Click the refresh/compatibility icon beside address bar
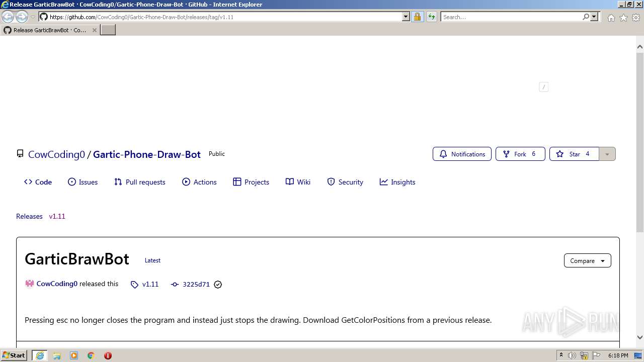644x362 pixels. tap(431, 17)
